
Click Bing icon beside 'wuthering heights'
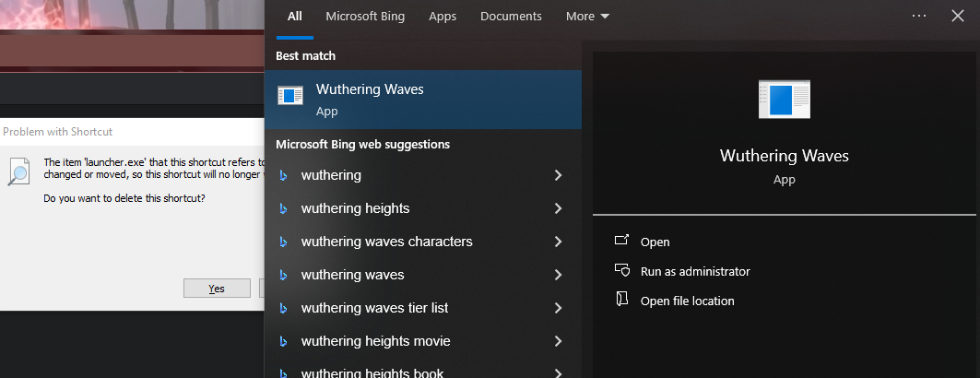pos(283,209)
